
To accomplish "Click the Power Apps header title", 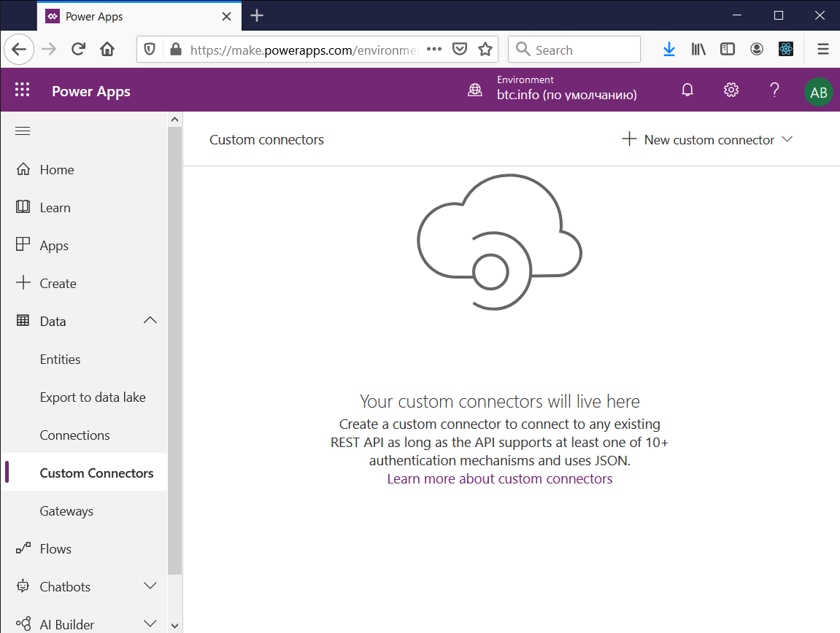I will pyautogui.click(x=91, y=91).
